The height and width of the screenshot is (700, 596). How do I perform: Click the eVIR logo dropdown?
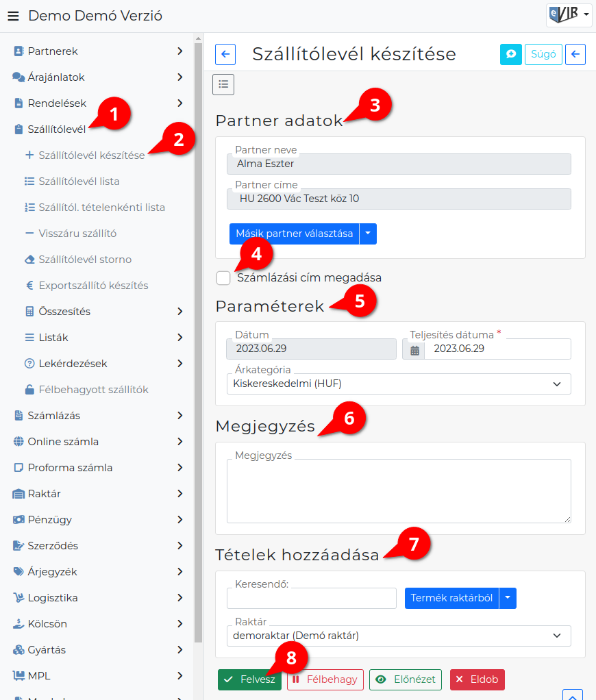pyautogui.click(x=569, y=15)
